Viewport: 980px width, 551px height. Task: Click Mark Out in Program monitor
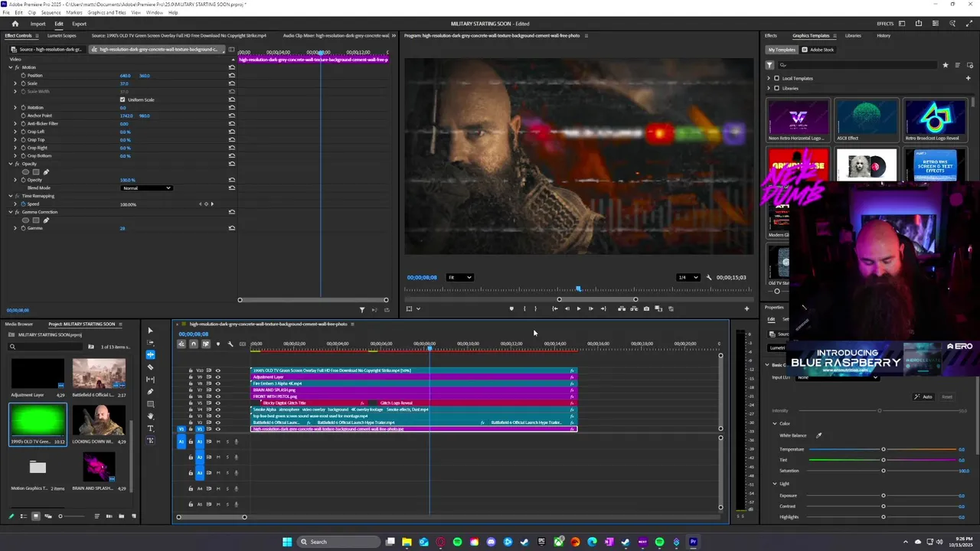tap(535, 308)
